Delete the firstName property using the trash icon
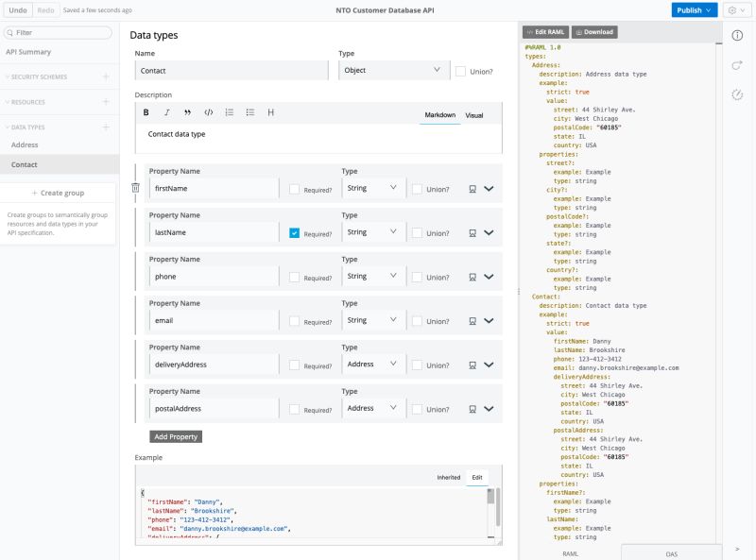Viewport: 756px width, 560px height. point(135,188)
